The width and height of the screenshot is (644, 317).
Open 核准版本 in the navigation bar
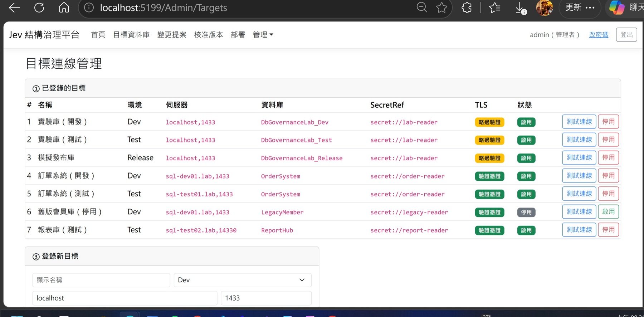click(209, 35)
